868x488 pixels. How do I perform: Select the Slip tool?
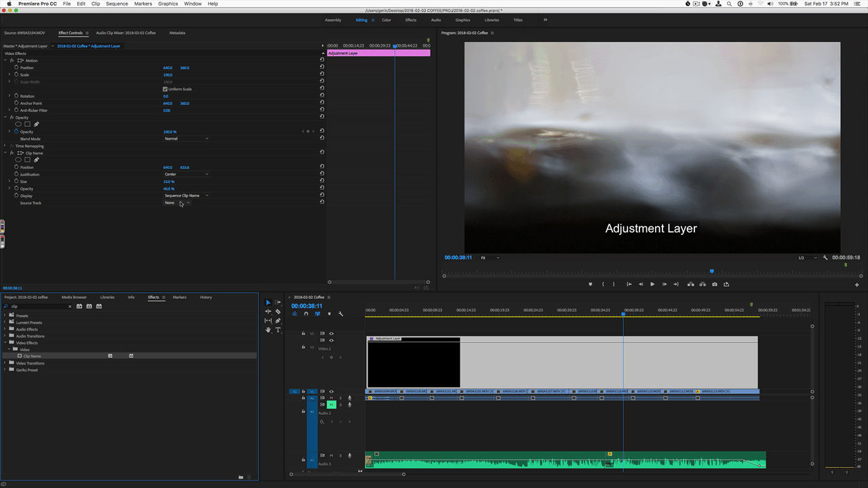click(x=268, y=321)
